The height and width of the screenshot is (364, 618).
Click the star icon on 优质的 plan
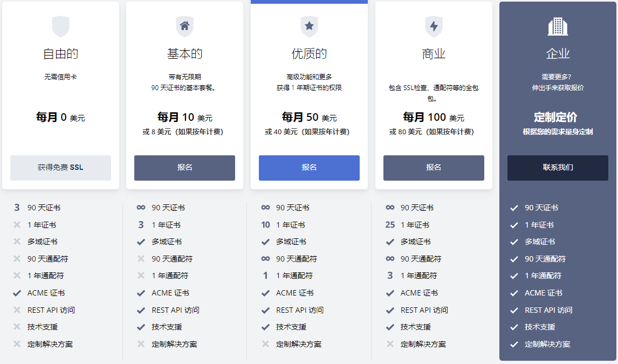click(309, 25)
